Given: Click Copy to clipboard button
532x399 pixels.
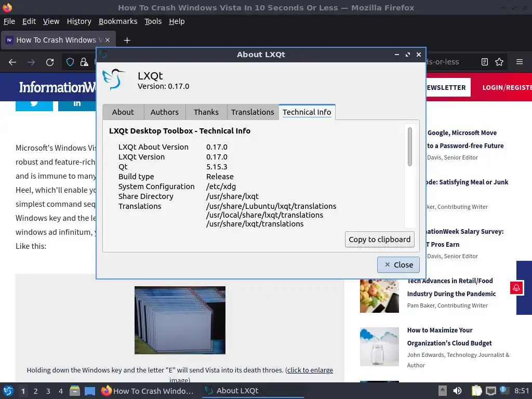Looking at the screenshot, I should [380, 240].
